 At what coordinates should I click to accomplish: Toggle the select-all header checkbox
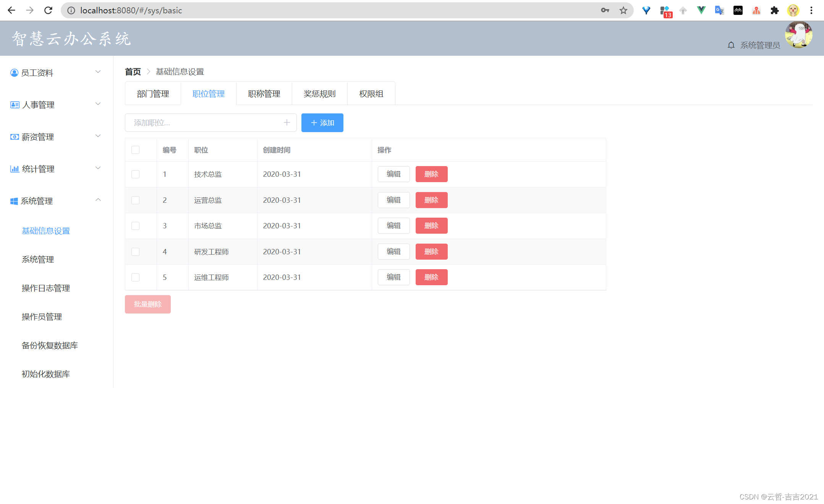(135, 150)
